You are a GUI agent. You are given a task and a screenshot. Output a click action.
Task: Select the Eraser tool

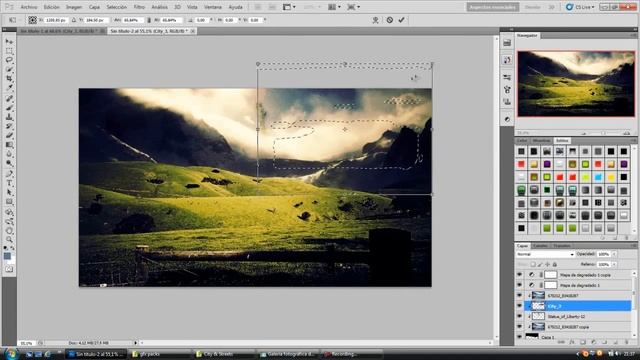[9, 136]
